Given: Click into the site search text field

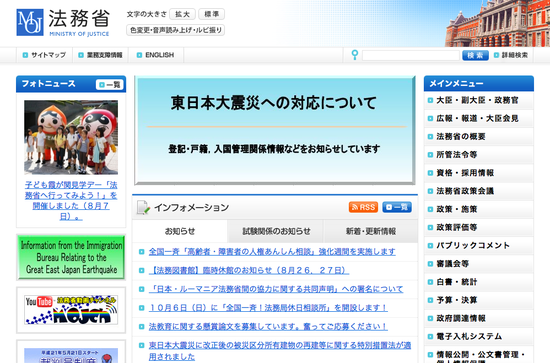Looking at the screenshot, I should click(x=411, y=55).
